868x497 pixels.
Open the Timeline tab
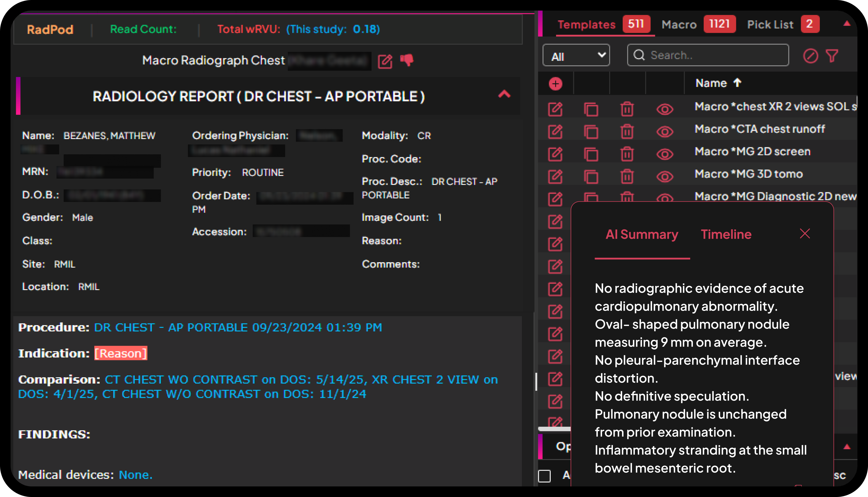[726, 234]
